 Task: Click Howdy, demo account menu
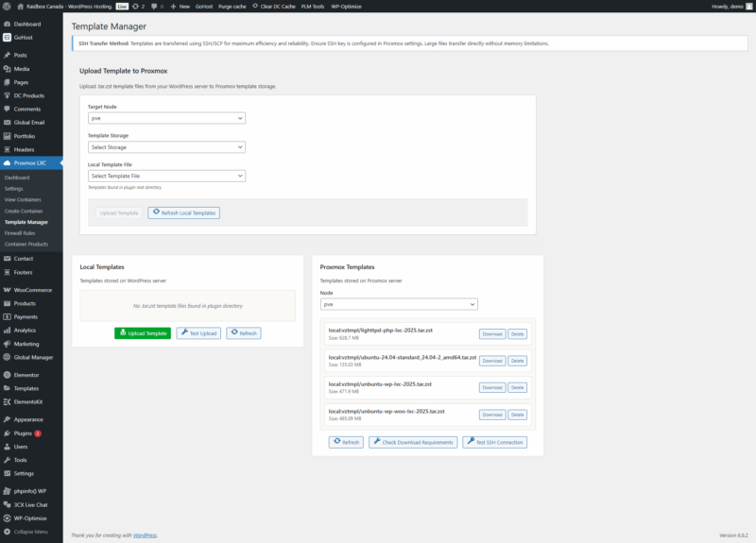tap(731, 7)
